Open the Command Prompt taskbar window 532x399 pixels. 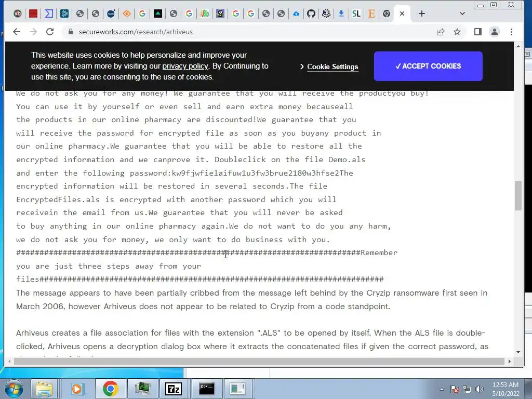click(x=207, y=389)
